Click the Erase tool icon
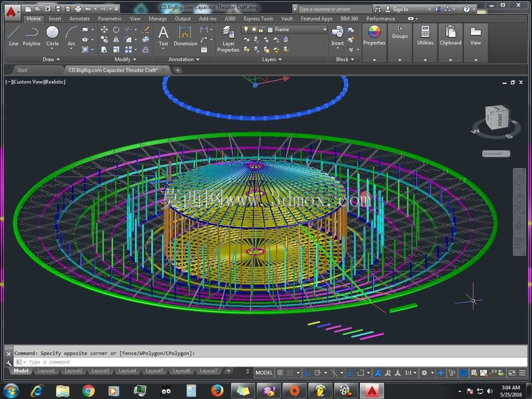Screen dimensions: 532x399 145,30
